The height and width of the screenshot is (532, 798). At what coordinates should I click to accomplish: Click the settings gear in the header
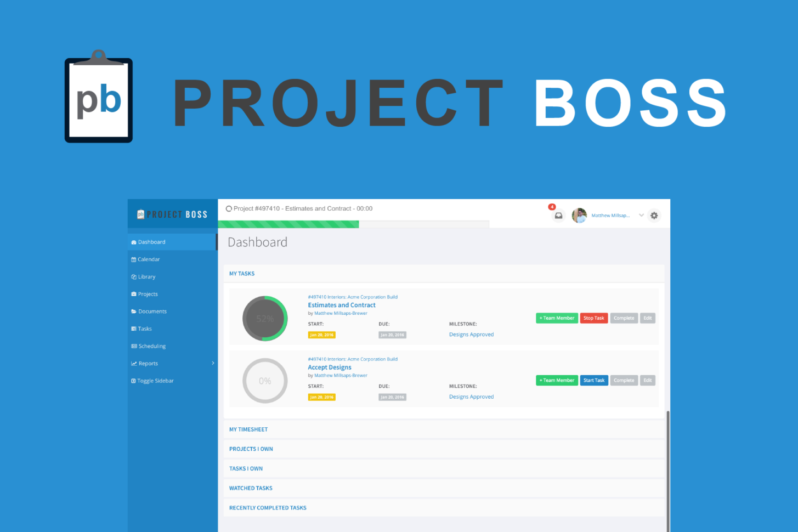click(x=654, y=216)
